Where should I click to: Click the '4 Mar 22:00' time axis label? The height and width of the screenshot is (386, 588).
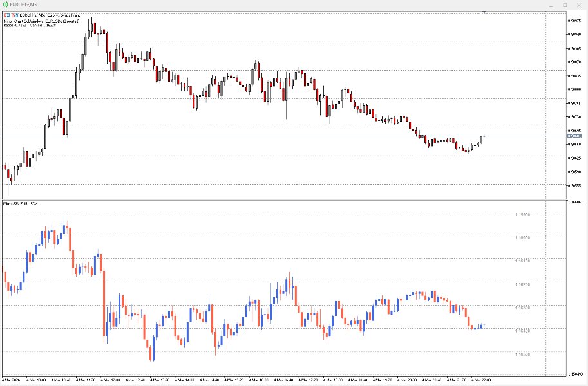pyautogui.click(x=480, y=380)
